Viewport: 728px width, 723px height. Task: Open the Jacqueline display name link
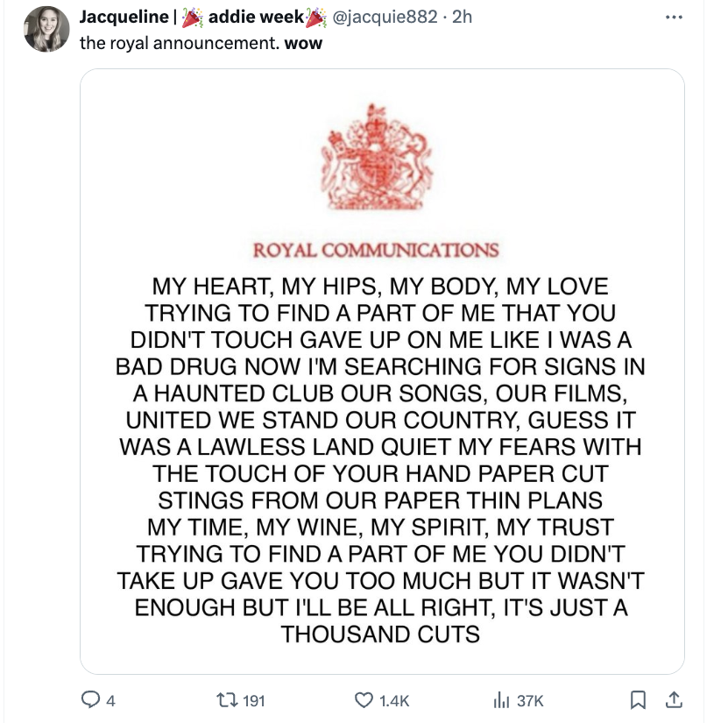pos(123,18)
